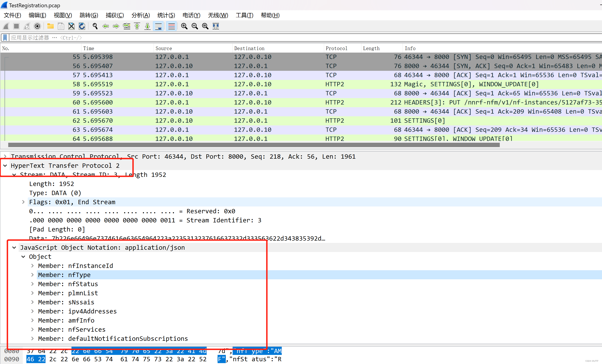The height and width of the screenshot is (364, 602).
Task: Expand Member: amfInfo JSON node
Action: pos(33,320)
